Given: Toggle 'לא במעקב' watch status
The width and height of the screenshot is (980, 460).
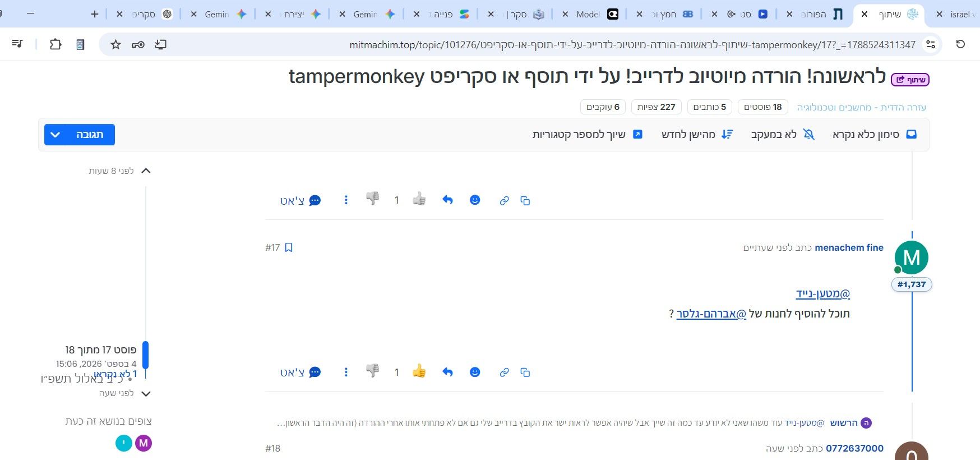Looking at the screenshot, I should [783, 135].
